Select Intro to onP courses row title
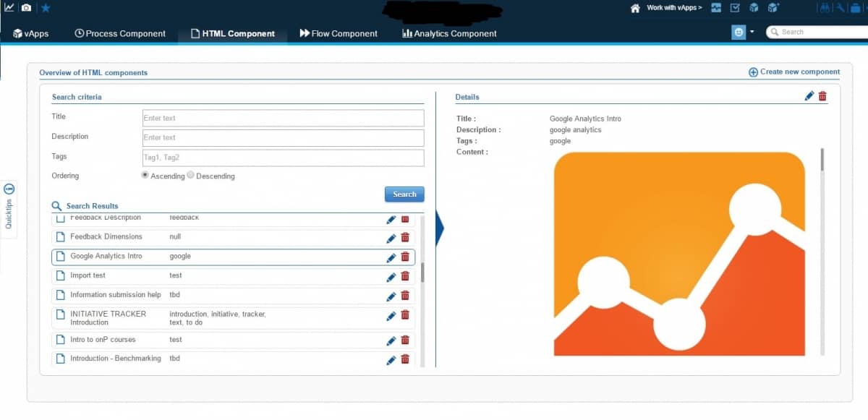Image resolution: width=868 pixels, height=420 pixels. (103, 340)
